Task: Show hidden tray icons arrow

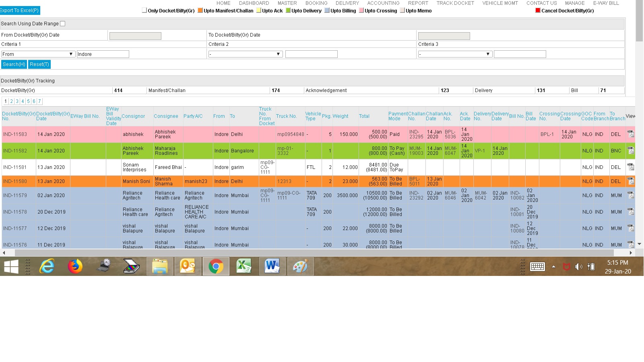Action: (x=553, y=267)
